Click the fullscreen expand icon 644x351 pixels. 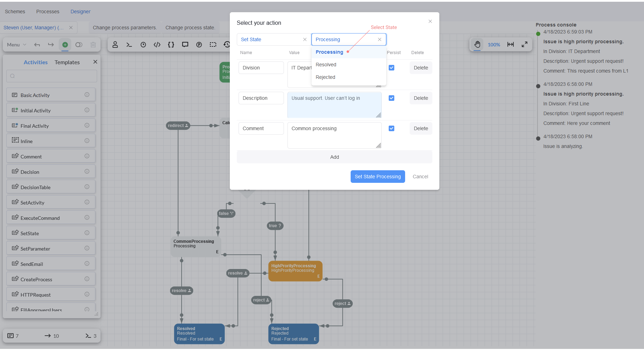coord(525,45)
